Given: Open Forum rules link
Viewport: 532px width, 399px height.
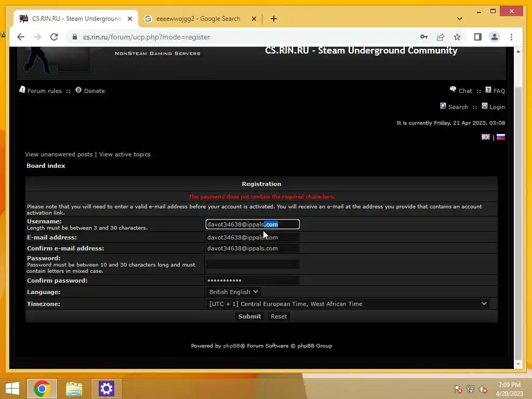Looking at the screenshot, I should pos(45,91).
